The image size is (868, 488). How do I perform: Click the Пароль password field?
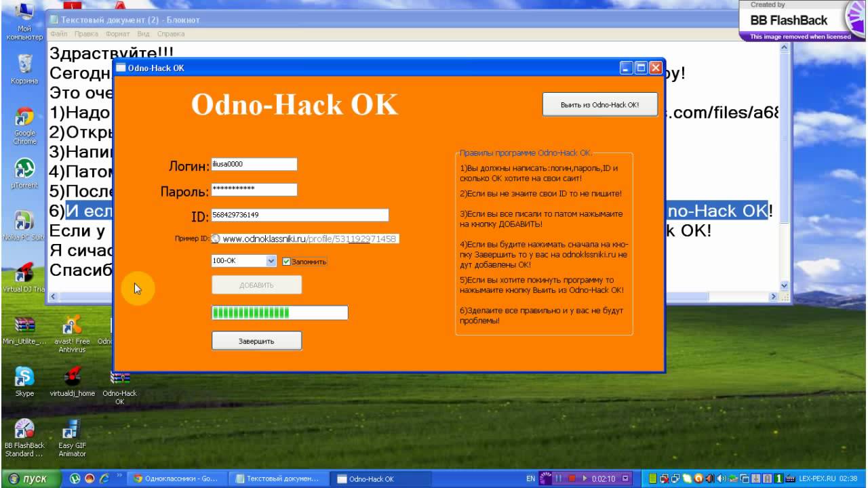coord(254,189)
